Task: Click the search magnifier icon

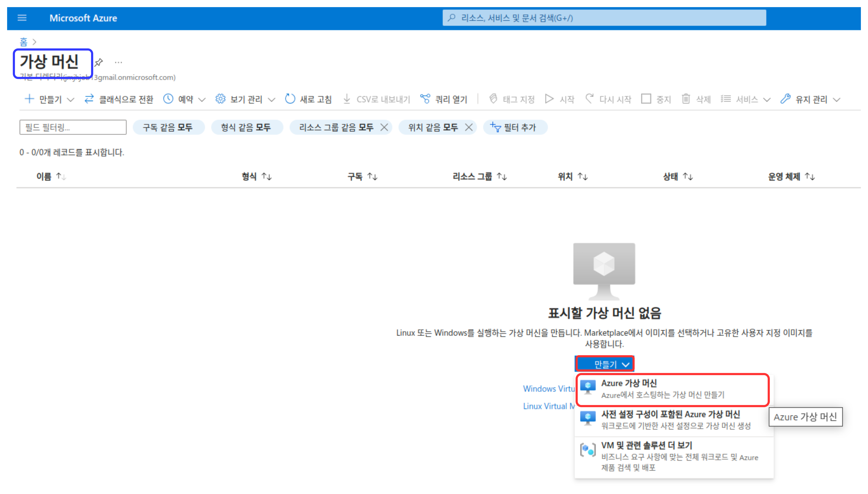Action: 451,18
